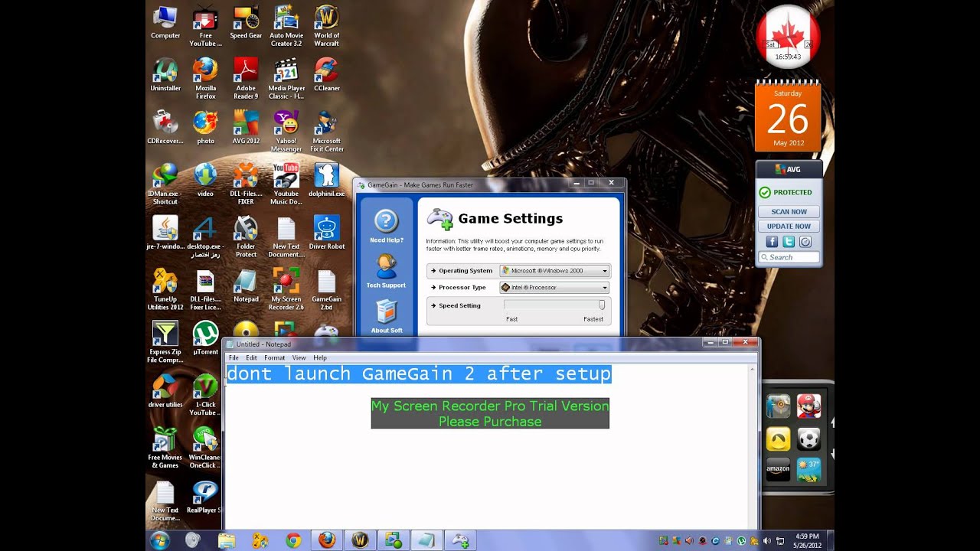Screen dimensions: 980x551
Task: Click the AVG Protected status
Action: [786, 192]
